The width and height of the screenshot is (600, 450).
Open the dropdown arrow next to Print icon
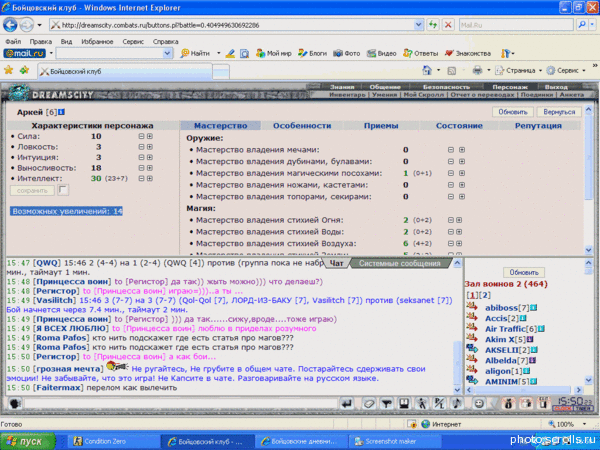click(489, 70)
